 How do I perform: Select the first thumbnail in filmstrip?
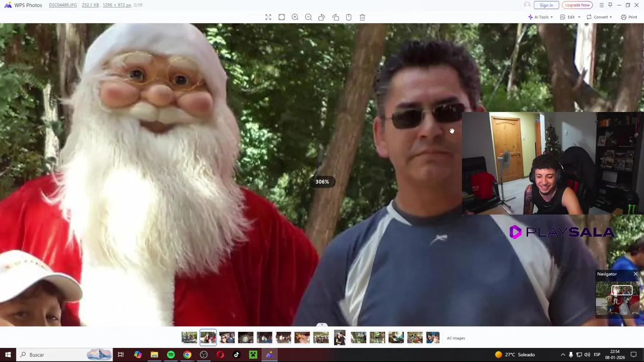coord(189,337)
